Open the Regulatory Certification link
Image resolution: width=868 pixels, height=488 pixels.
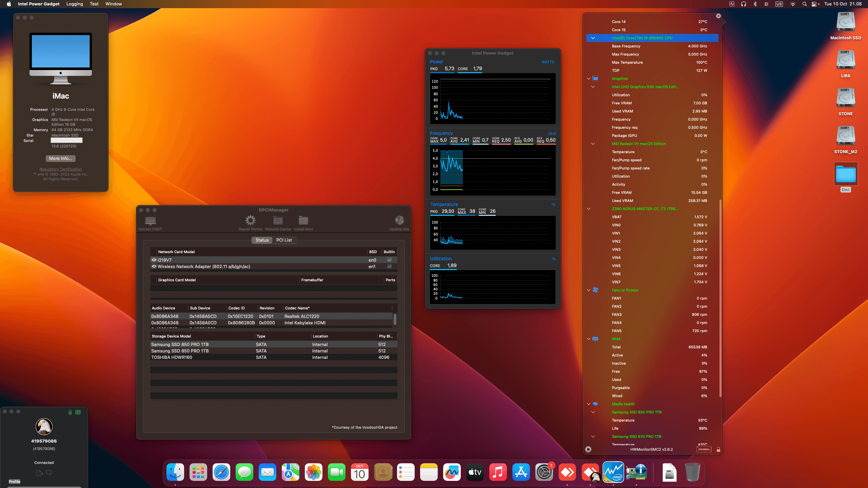(60, 169)
